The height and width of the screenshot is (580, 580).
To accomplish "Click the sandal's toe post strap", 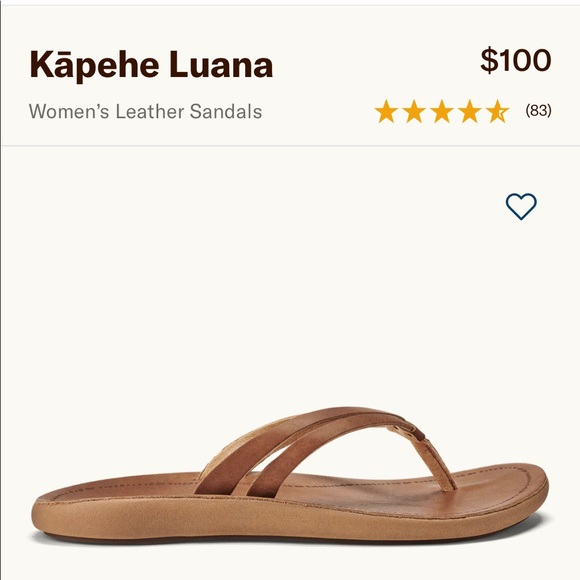I will coord(436,464).
